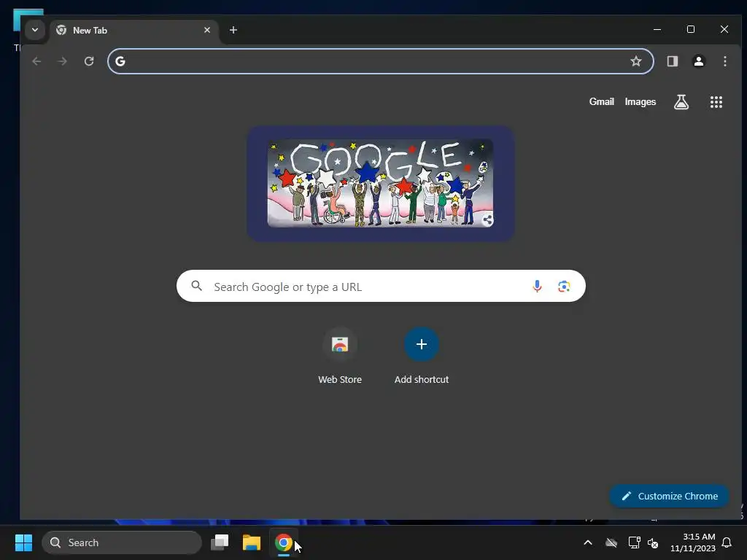747x560 pixels.
Task: Click the Search Google or type a URL box
Action: coord(381,286)
